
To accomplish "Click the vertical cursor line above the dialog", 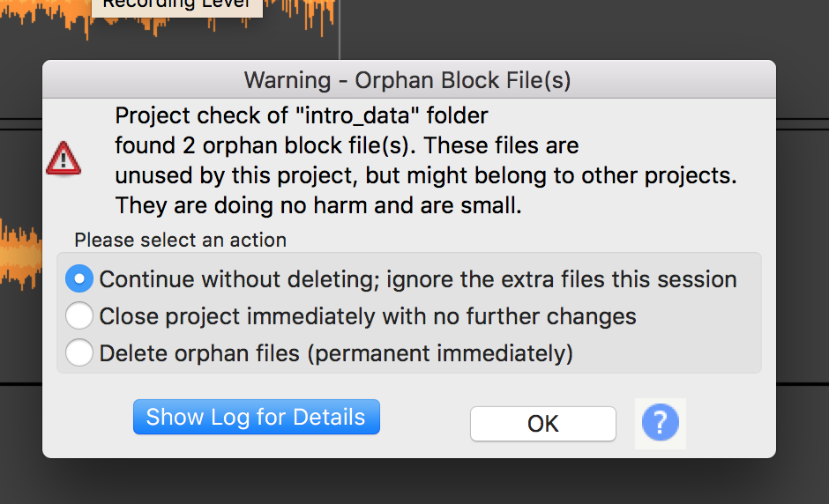I will (340, 29).
